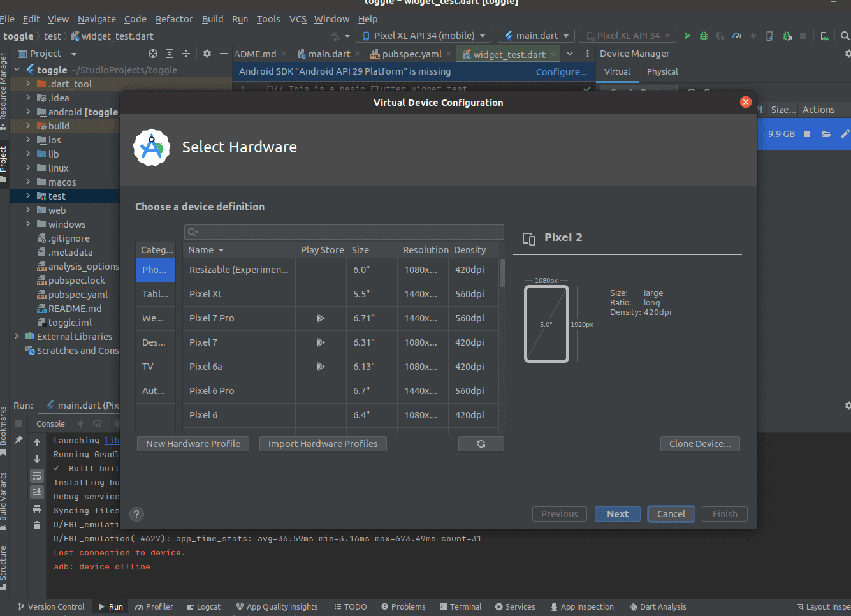Click the Debug bug icon in toolbar
Image resolution: width=851 pixels, height=616 pixels.
pos(704,36)
